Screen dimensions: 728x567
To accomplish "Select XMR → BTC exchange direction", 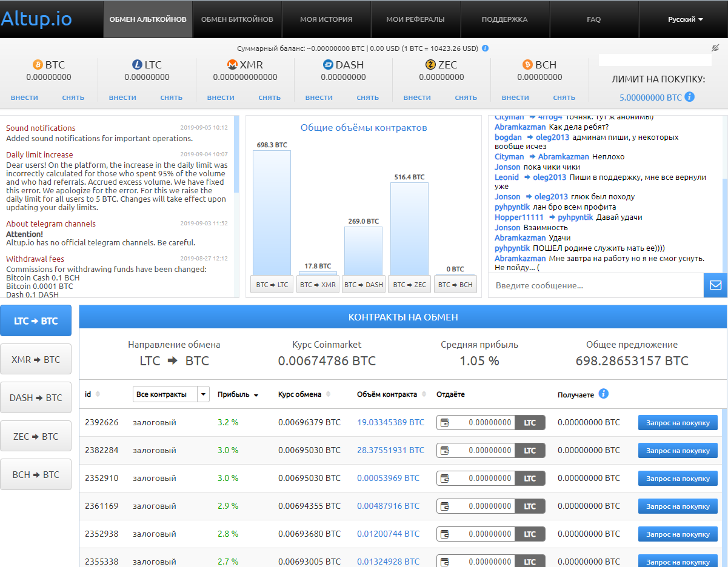I will (x=36, y=359).
